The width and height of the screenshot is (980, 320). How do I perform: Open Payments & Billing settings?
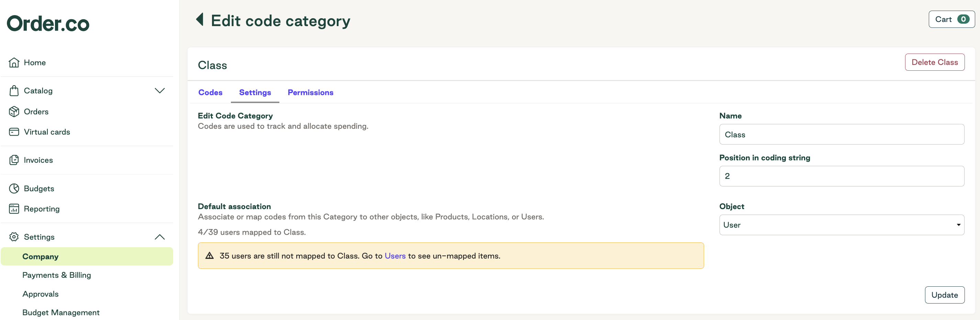pos(57,275)
